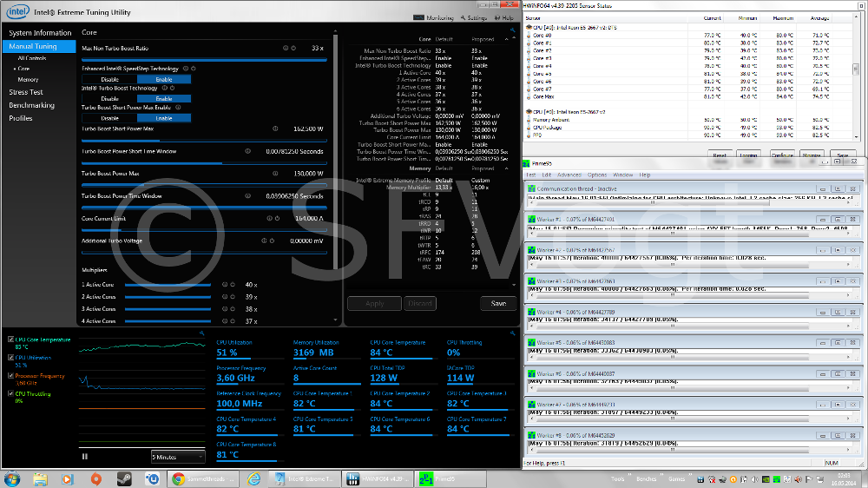
Task: Click info icon next to Enhanced SpeedStep Technology
Action: [x=186, y=69]
